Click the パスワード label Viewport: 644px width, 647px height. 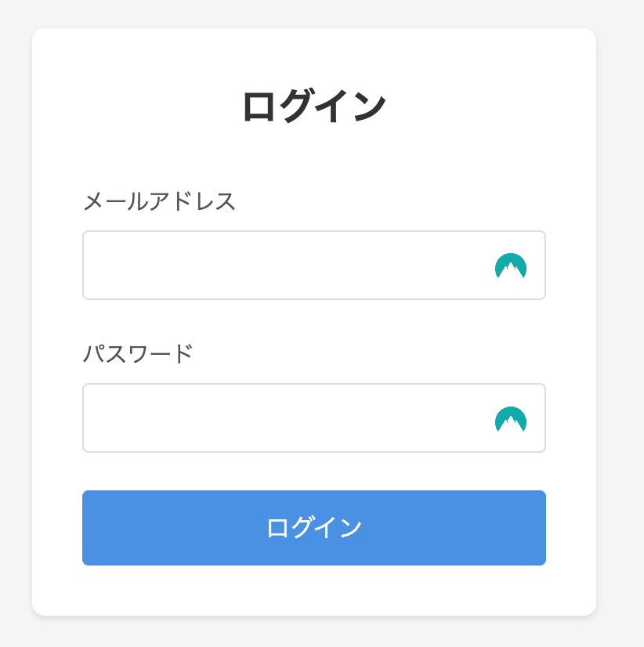[138, 354]
